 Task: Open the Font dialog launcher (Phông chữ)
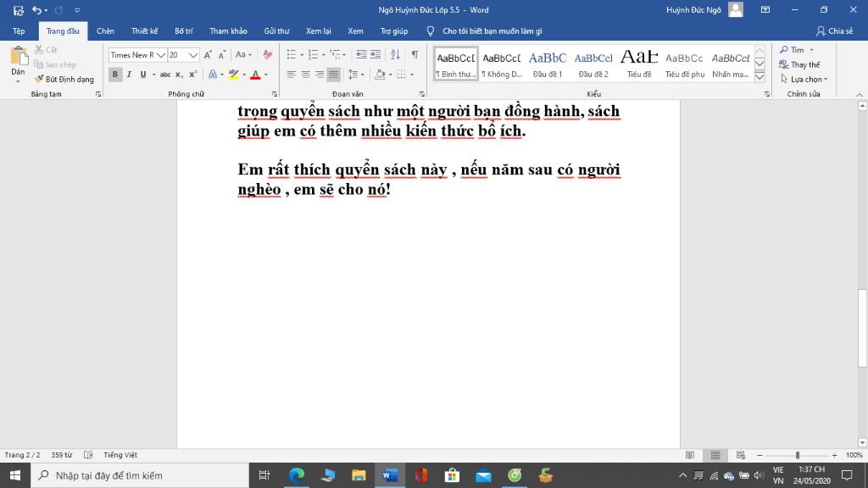[274, 94]
